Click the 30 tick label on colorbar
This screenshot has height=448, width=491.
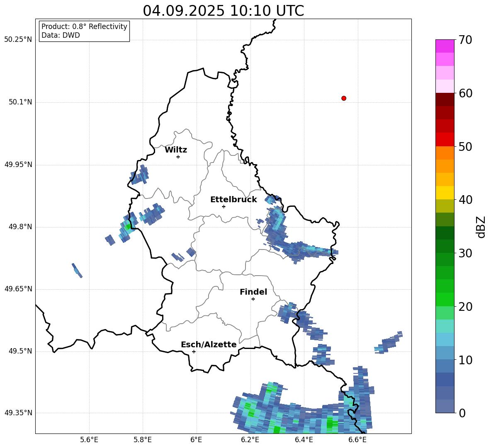pyautogui.click(x=465, y=253)
